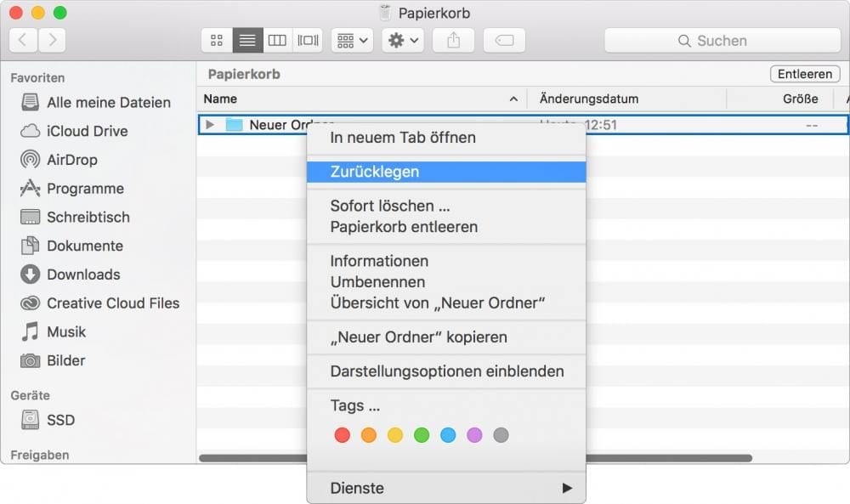Expand the Neuer Ordner disclosure triangle
850x504 pixels.
click(x=210, y=124)
